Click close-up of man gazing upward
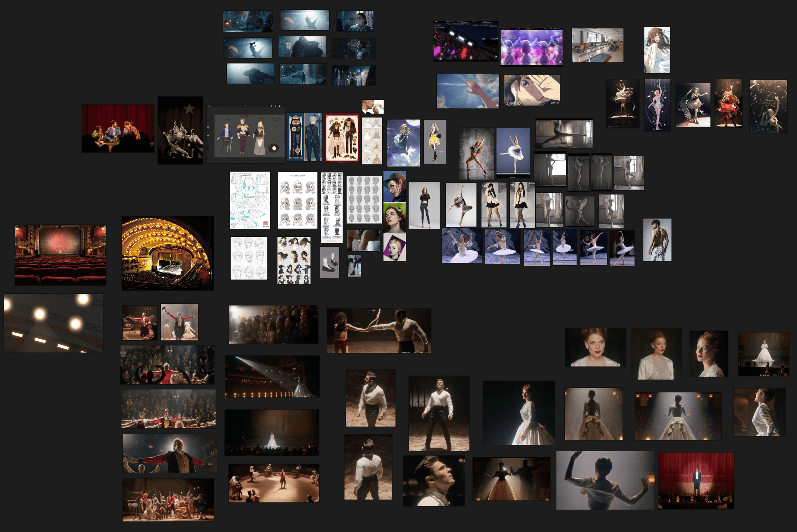The height and width of the screenshot is (532, 797). coord(433,481)
